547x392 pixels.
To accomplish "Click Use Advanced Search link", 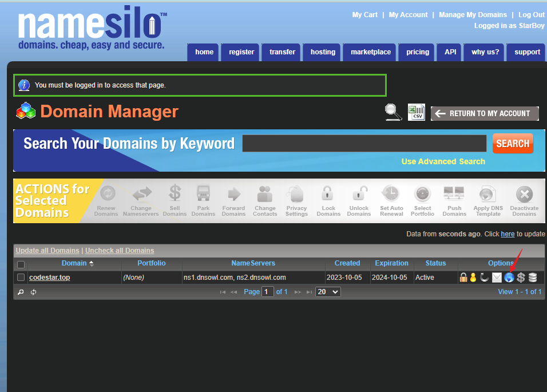I will tap(443, 161).
